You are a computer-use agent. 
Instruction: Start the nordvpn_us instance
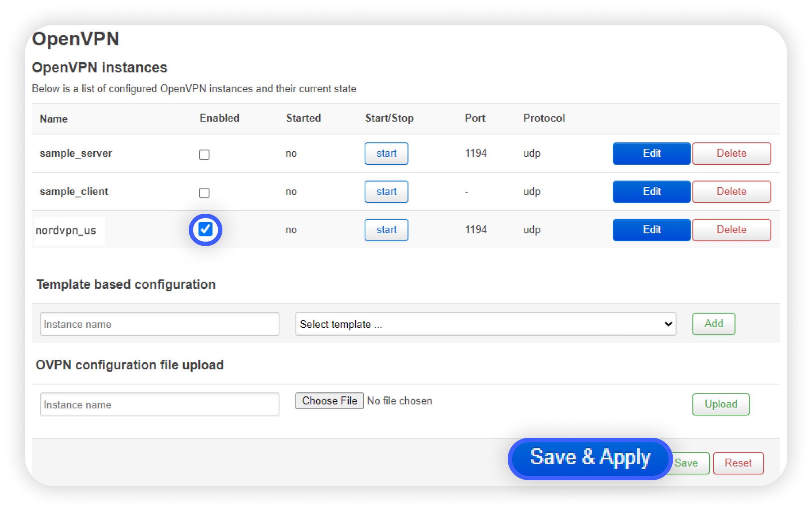pyautogui.click(x=386, y=230)
